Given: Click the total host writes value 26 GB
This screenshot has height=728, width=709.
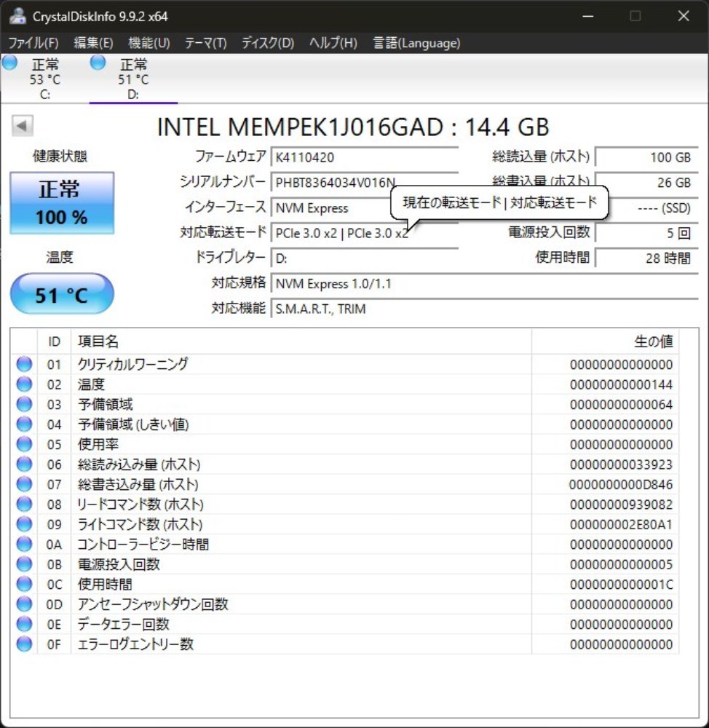Looking at the screenshot, I should [647, 183].
